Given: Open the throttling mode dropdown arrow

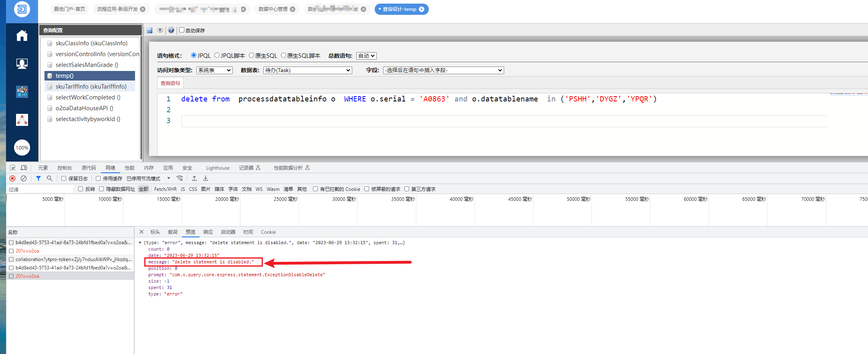Looking at the screenshot, I should click(x=169, y=178).
